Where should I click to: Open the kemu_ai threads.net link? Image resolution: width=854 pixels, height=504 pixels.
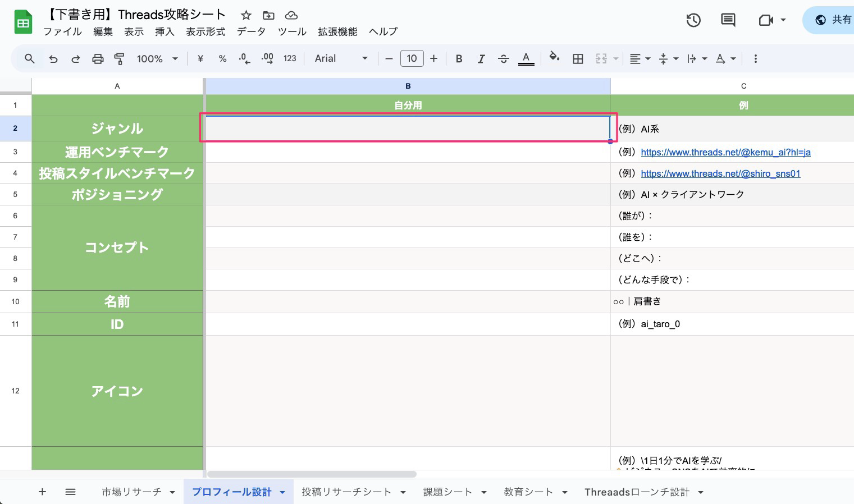tap(725, 152)
